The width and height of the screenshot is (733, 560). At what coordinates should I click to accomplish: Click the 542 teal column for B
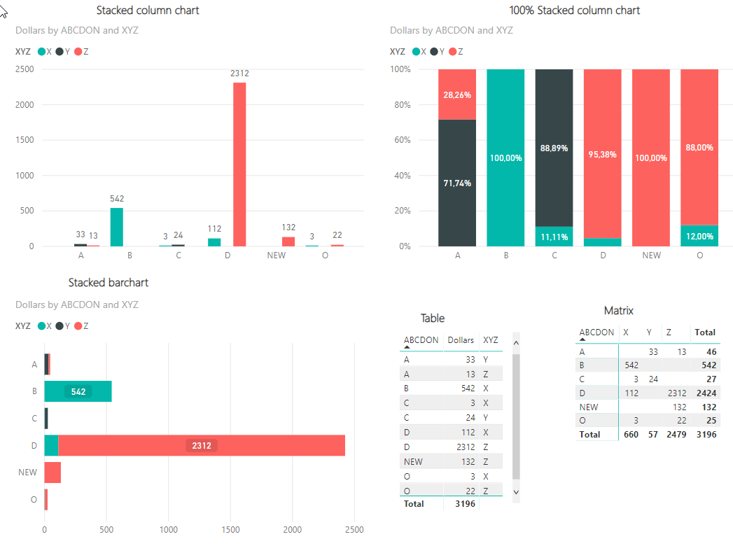(117, 227)
